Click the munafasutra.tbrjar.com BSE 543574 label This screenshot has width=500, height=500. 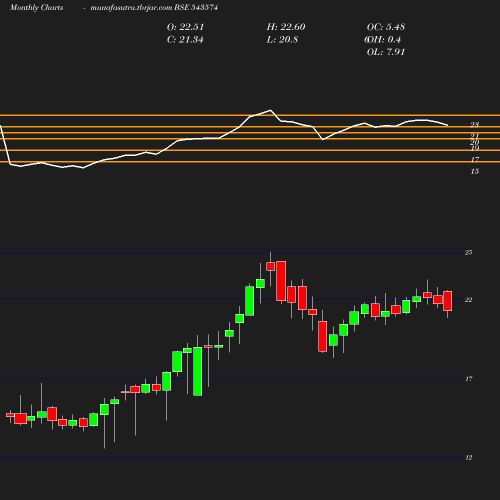point(154,8)
